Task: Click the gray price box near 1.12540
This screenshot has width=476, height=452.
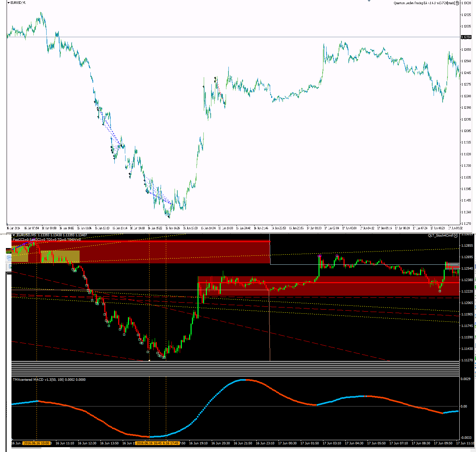Action: pos(453,266)
